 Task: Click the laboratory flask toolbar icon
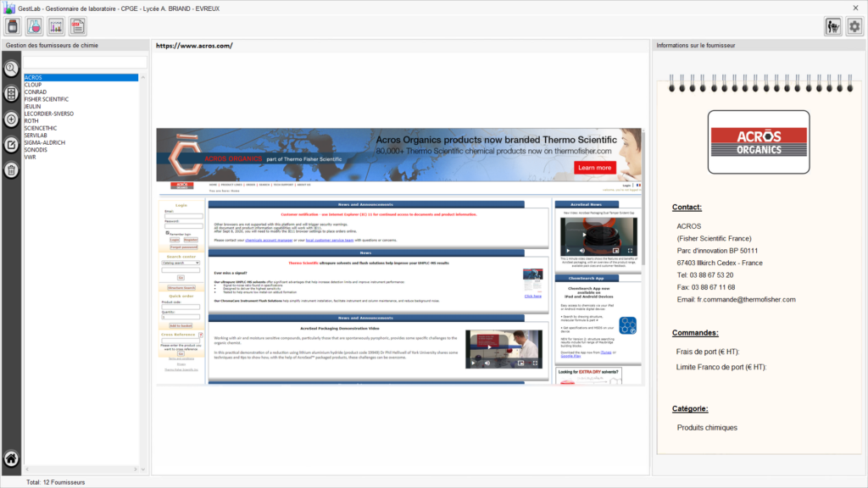point(35,27)
